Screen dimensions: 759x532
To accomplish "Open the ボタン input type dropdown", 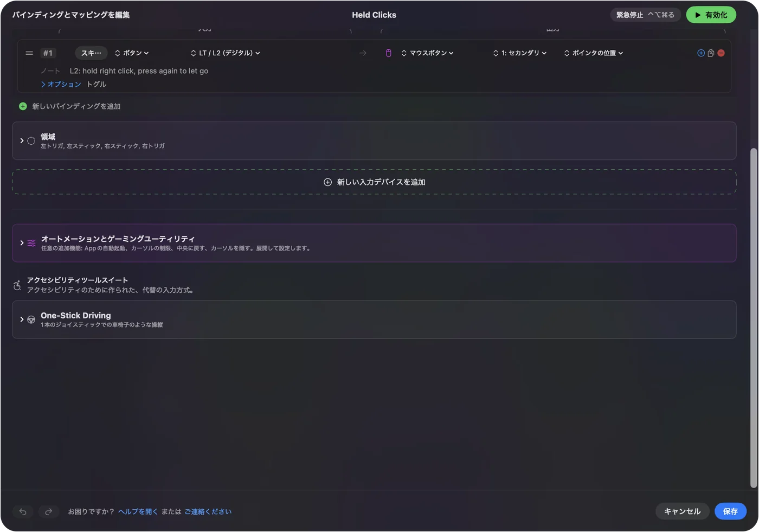I will 132,53.
